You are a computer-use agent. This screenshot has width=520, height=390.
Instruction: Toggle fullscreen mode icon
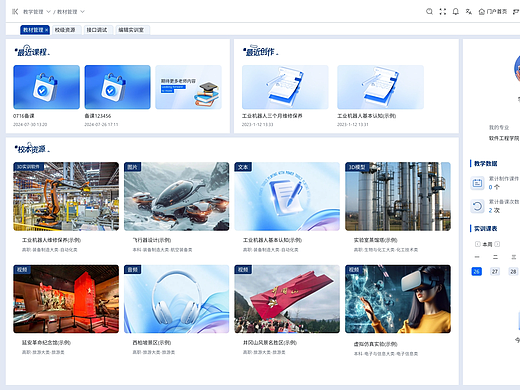click(x=443, y=12)
